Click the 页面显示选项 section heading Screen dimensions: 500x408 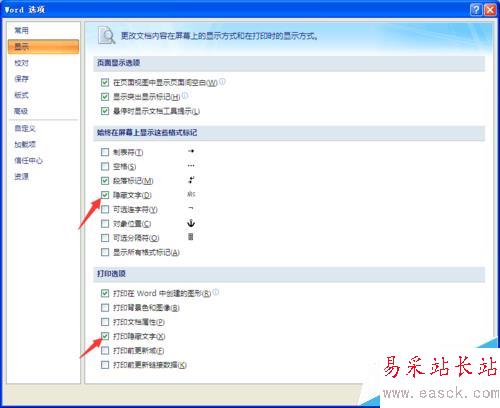pyautogui.click(x=118, y=63)
